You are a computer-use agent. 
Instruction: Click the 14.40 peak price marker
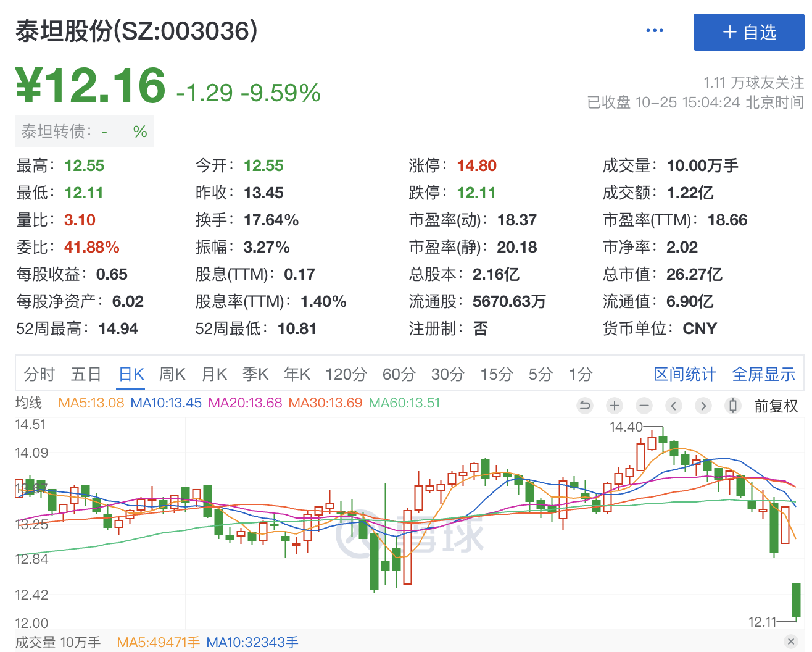(626, 427)
